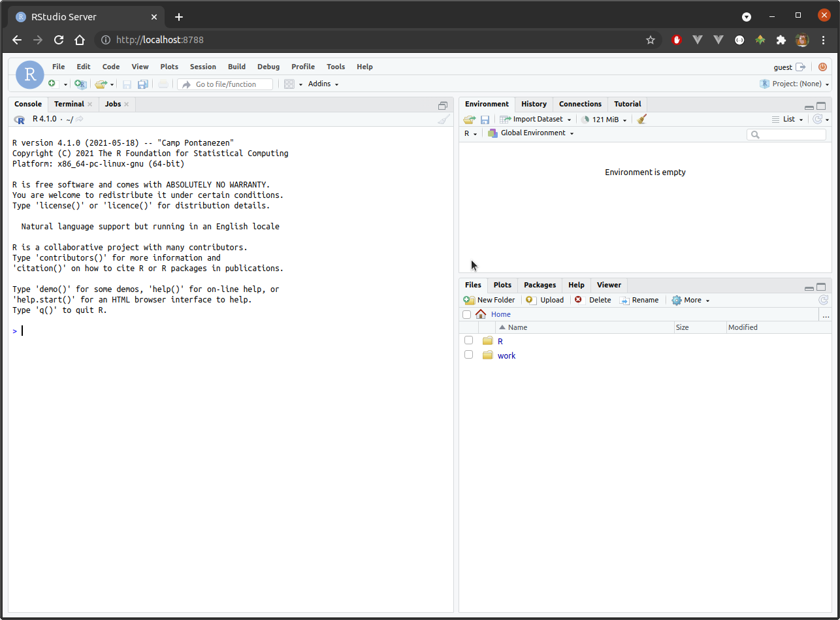Open the Project: (None) dropdown
840x620 pixels.
coord(794,84)
